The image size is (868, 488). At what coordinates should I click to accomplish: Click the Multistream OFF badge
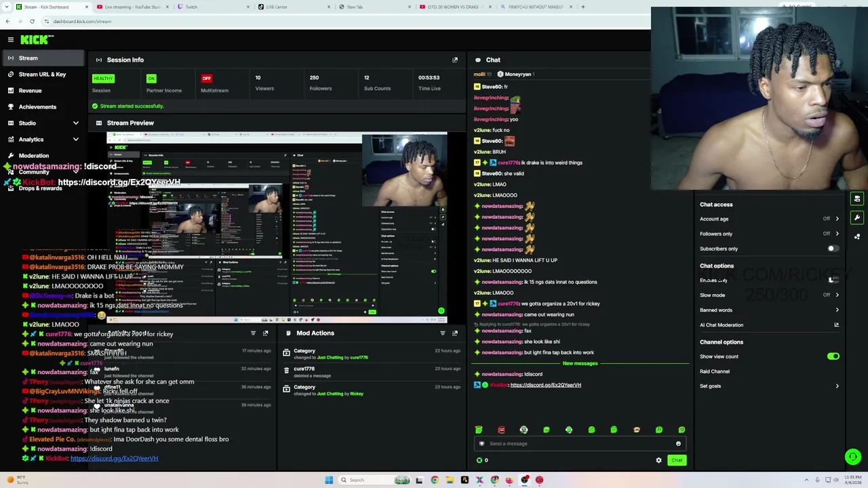[x=206, y=78]
